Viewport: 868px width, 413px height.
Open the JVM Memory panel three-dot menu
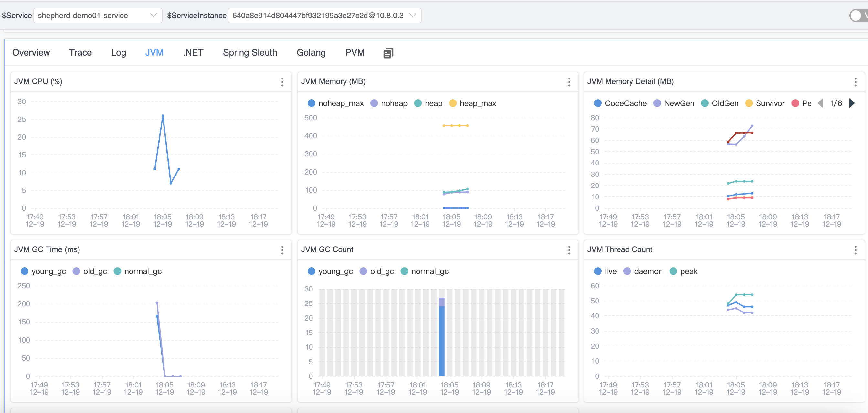(569, 82)
